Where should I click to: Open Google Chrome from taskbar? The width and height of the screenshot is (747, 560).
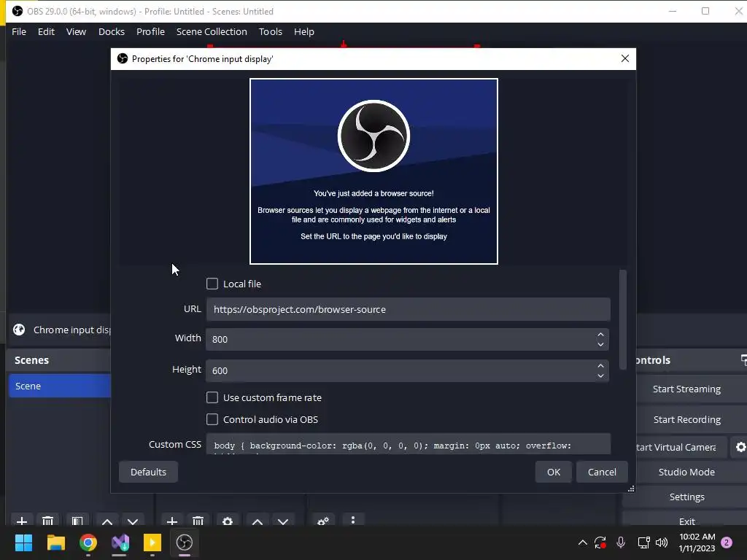(x=88, y=542)
